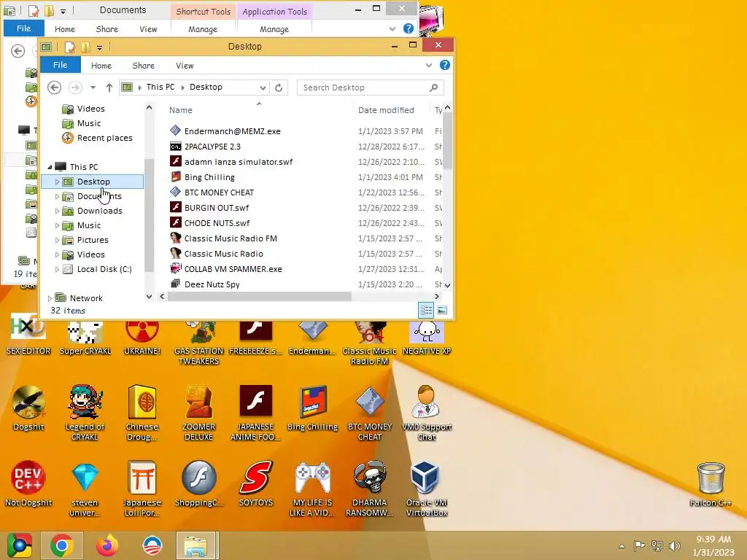Click the horizontal scrollbar of file list

coord(260,297)
